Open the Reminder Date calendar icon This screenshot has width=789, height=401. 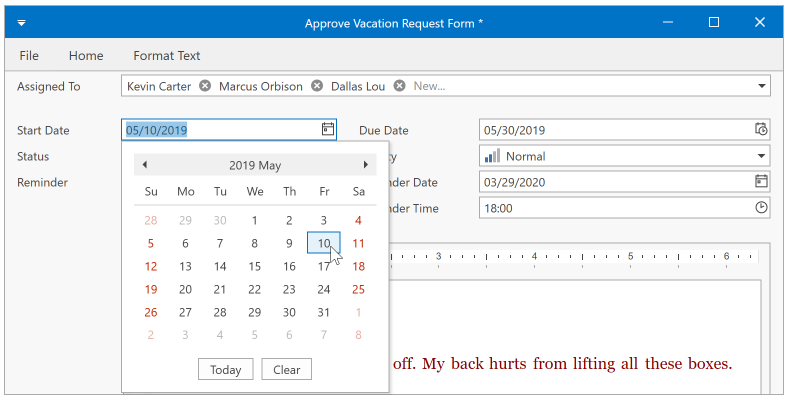(x=761, y=182)
